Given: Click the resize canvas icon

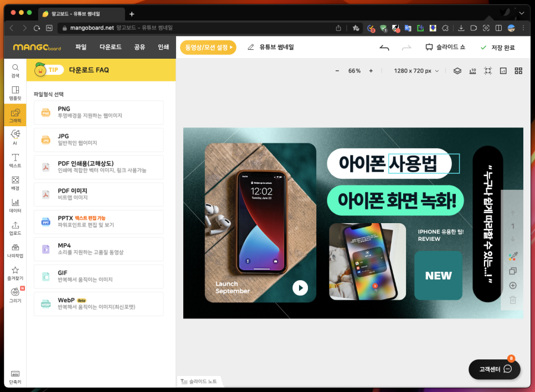Looking at the screenshot, I should (503, 71).
